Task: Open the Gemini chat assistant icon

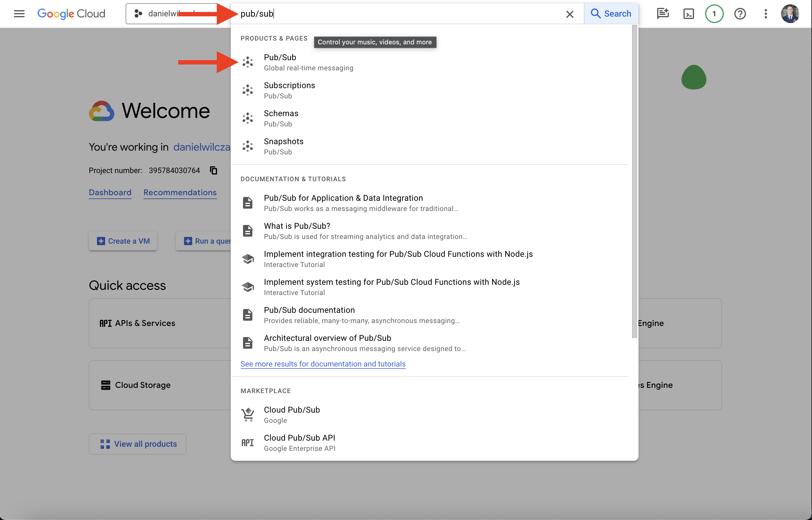Action: click(x=663, y=13)
